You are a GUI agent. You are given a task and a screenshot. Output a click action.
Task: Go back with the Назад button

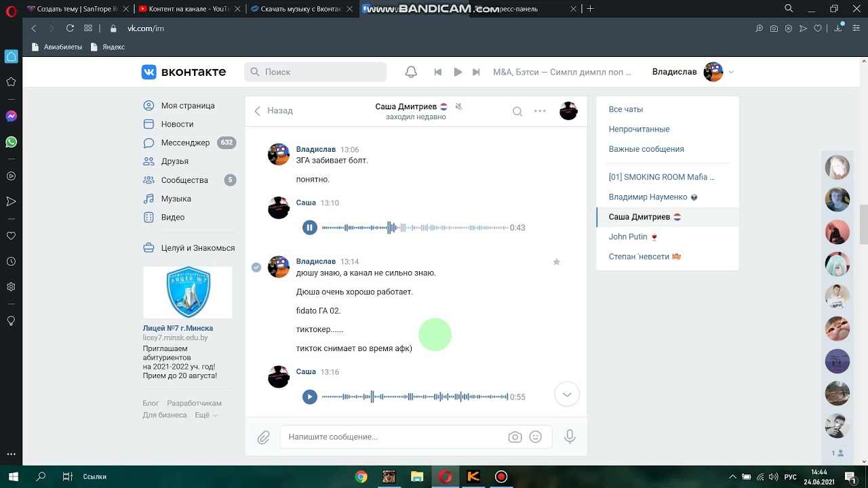(273, 110)
